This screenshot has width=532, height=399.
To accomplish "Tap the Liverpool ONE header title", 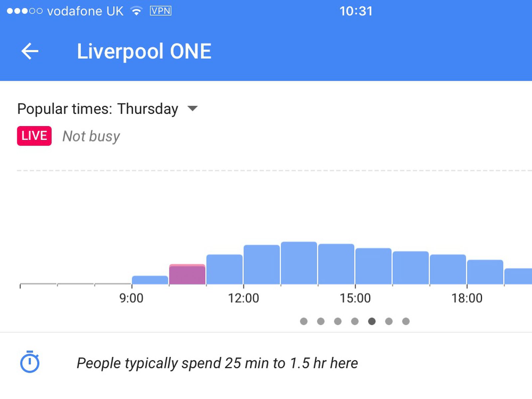I will (144, 52).
